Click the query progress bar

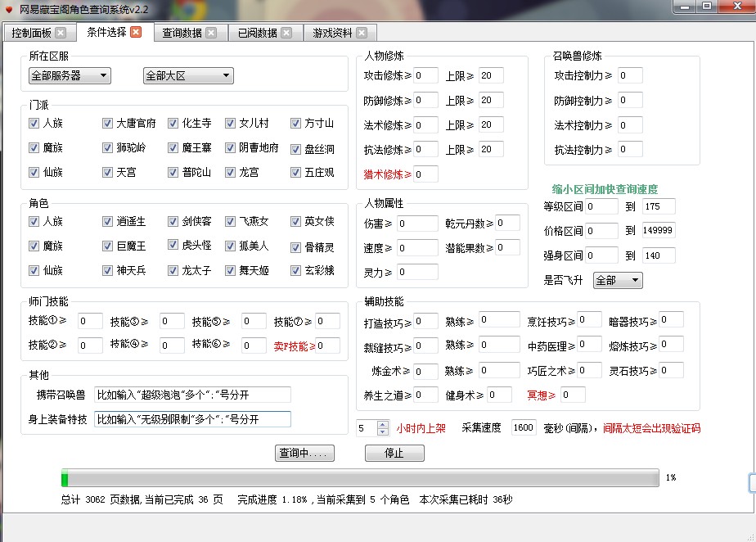[360, 478]
